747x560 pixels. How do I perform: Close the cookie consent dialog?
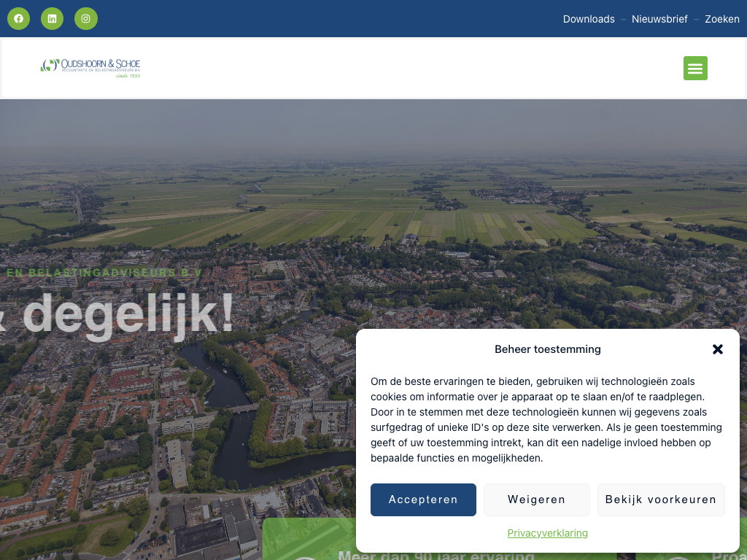[718, 349]
